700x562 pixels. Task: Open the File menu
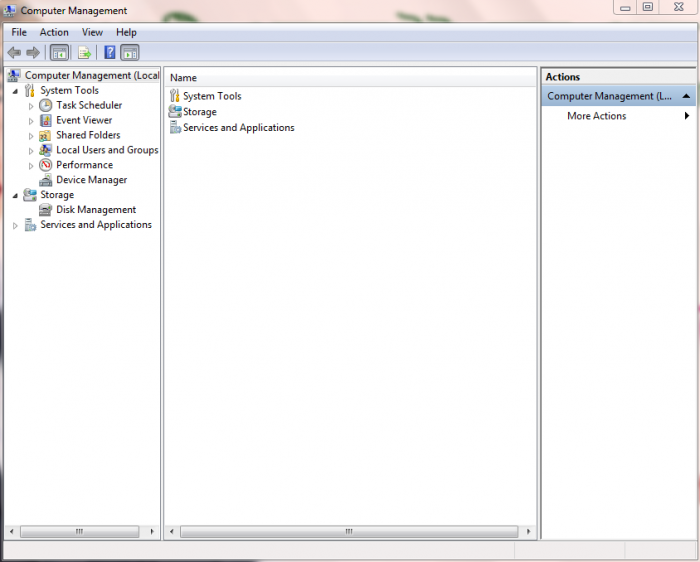[19, 32]
